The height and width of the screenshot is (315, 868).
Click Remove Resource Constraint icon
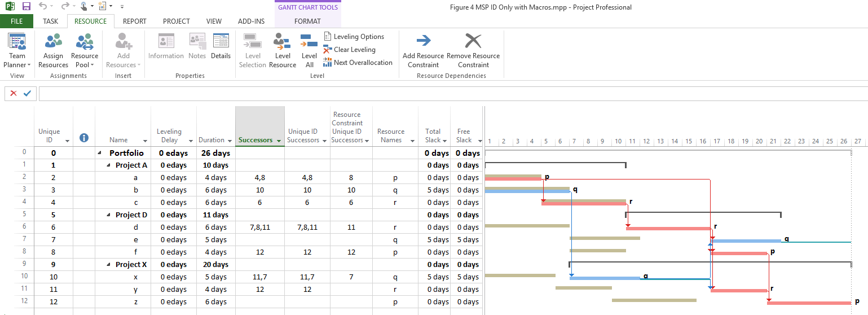point(473,41)
